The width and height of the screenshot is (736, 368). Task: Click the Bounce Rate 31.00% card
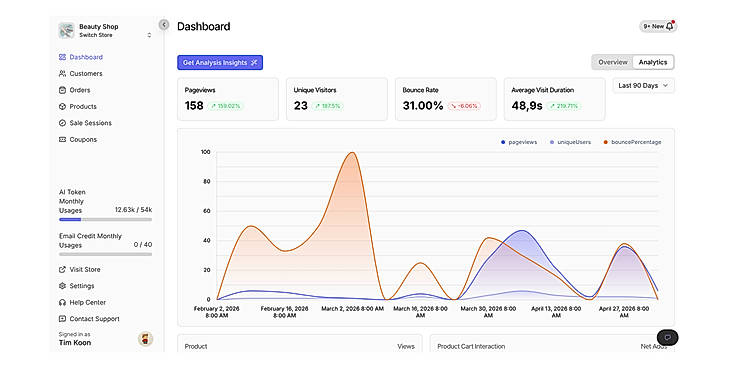click(446, 99)
